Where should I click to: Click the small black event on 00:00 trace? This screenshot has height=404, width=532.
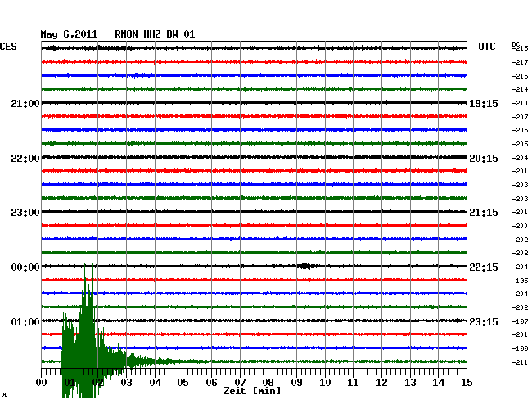coord(305,266)
